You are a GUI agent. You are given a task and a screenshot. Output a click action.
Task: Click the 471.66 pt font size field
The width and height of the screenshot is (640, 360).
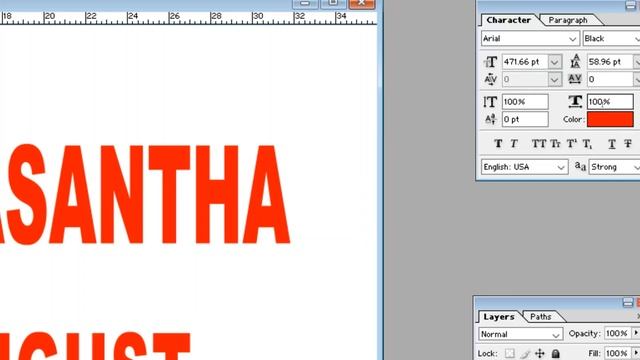coord(524,62)
